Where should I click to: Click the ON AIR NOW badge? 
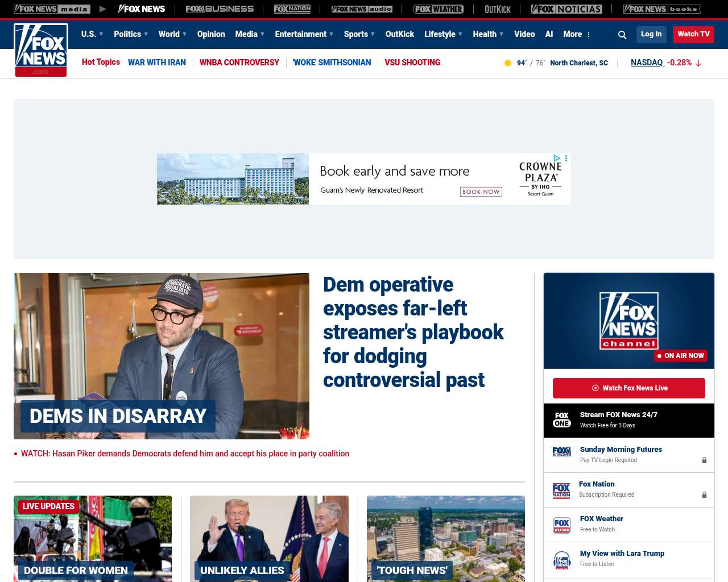click(681, 356)
